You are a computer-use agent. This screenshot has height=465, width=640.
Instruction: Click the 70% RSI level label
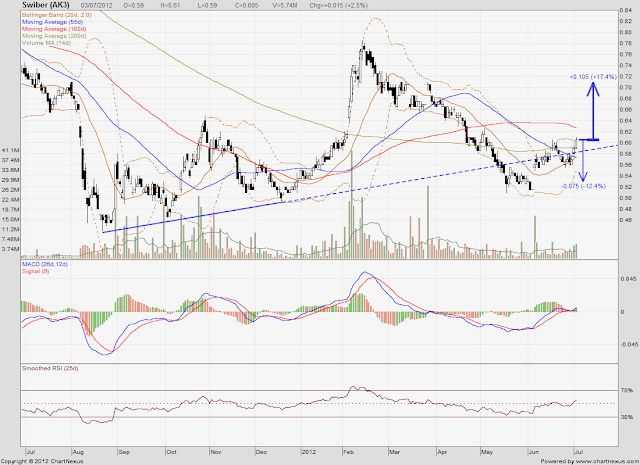[x=627, y=390]
